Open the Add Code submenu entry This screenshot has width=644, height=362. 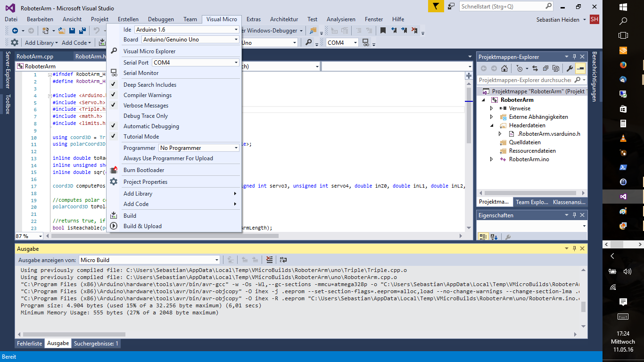pyautogui.click(x=174, y=204)
